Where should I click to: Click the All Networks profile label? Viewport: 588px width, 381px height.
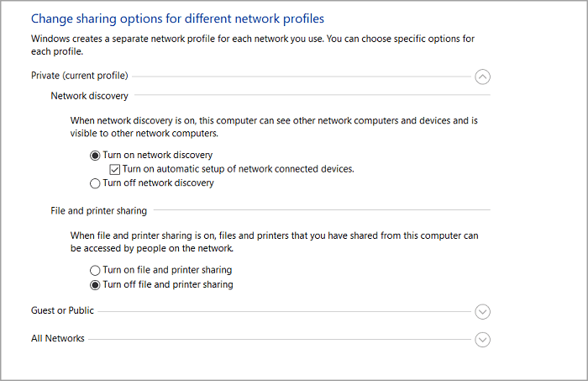[x=57, y=339]
